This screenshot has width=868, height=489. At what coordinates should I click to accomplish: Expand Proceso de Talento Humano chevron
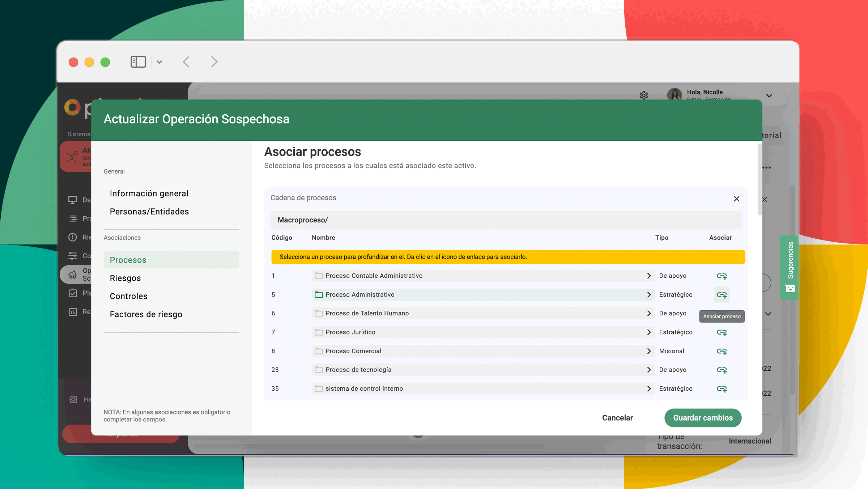(649, 314)
